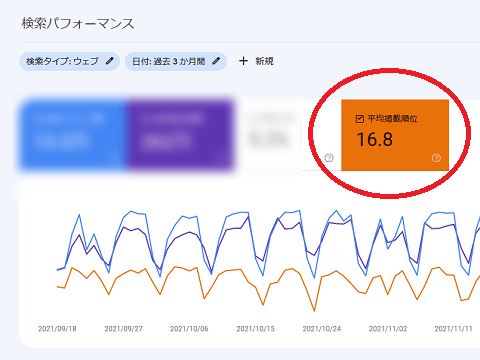Open the 日付: 過去 3 か月間 filter chip
This screenshot has width=480, height=360.
[x=176, y=61]
